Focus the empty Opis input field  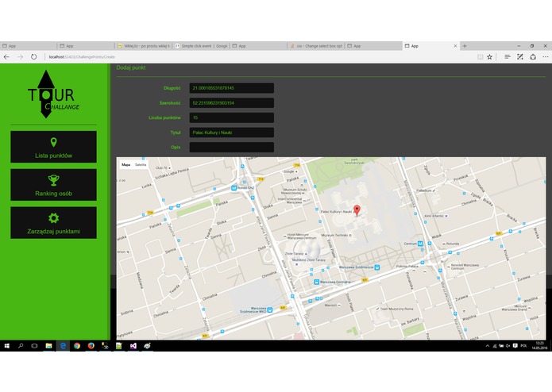[232, 147]
